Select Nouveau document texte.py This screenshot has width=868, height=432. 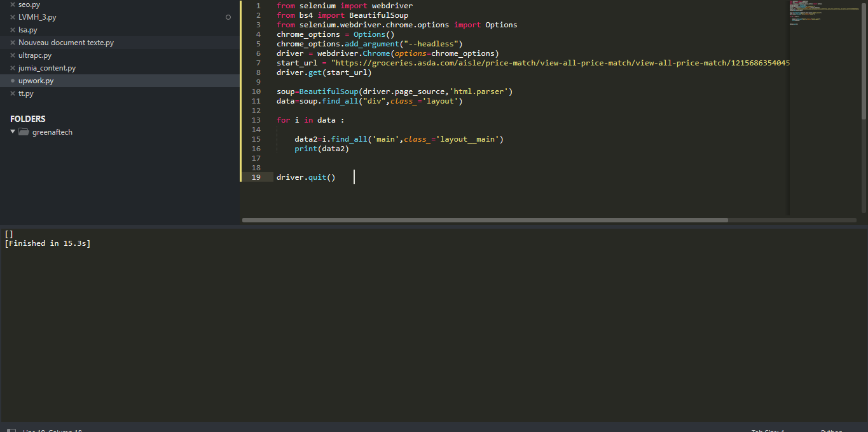pyautogui.click(x=66, y=43)
